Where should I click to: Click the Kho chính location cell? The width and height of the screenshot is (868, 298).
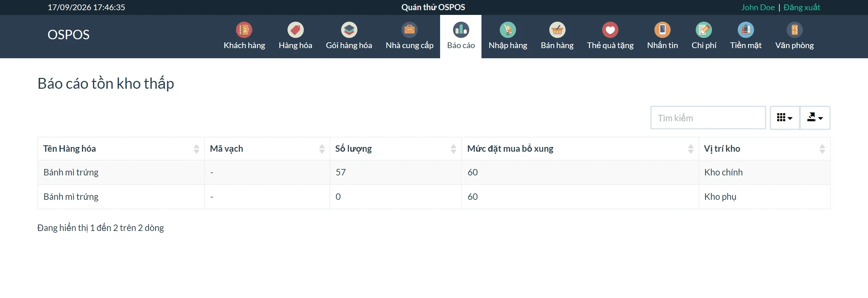pyautogui.click(x=764, y=172)
